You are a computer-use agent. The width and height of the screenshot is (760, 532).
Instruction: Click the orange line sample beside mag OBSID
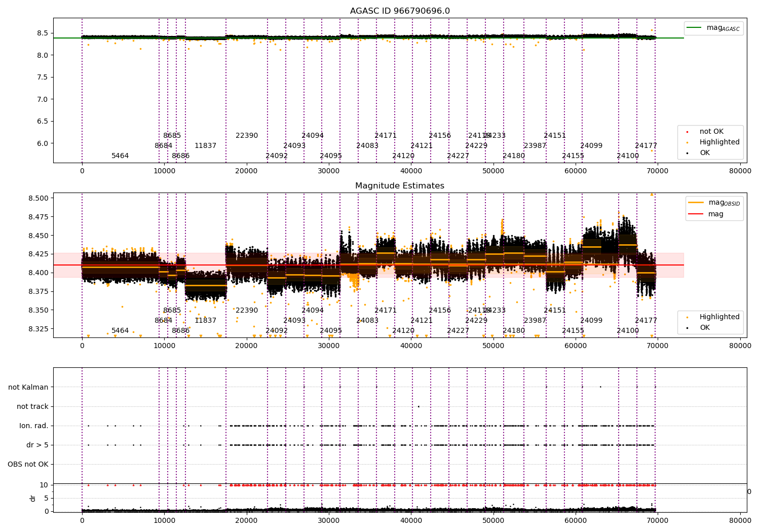696,203
